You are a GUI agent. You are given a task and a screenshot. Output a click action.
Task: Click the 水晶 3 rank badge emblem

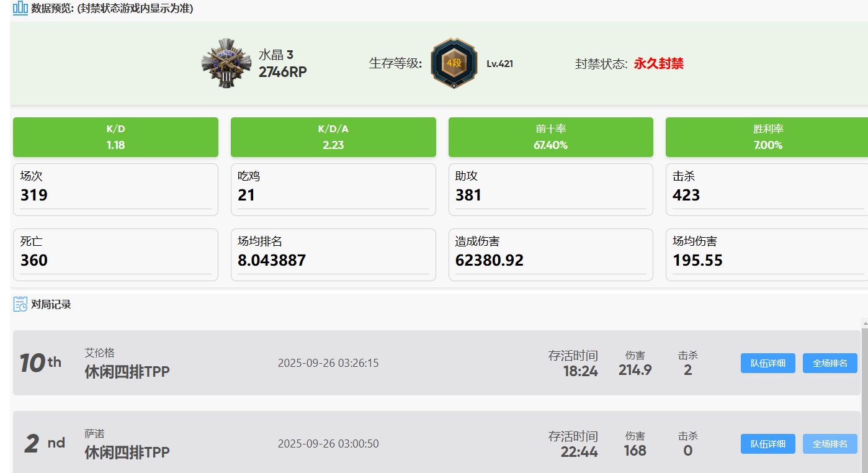point(226,63)
